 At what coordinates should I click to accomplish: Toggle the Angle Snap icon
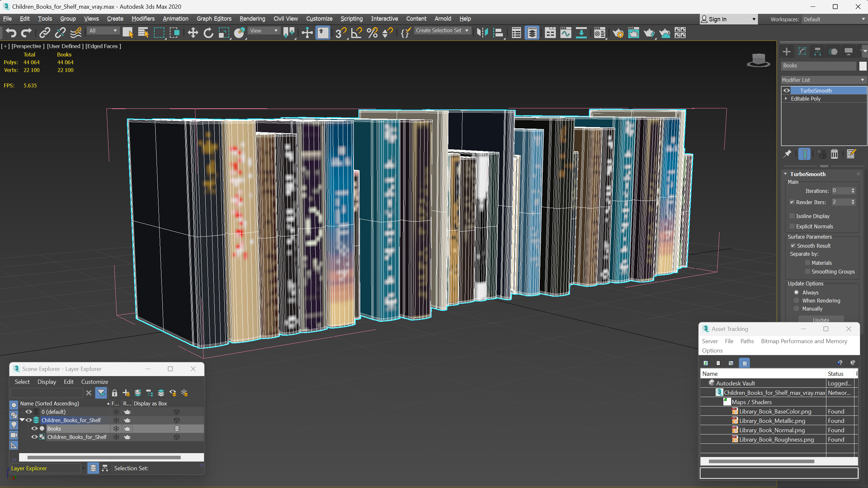[356, 33]
